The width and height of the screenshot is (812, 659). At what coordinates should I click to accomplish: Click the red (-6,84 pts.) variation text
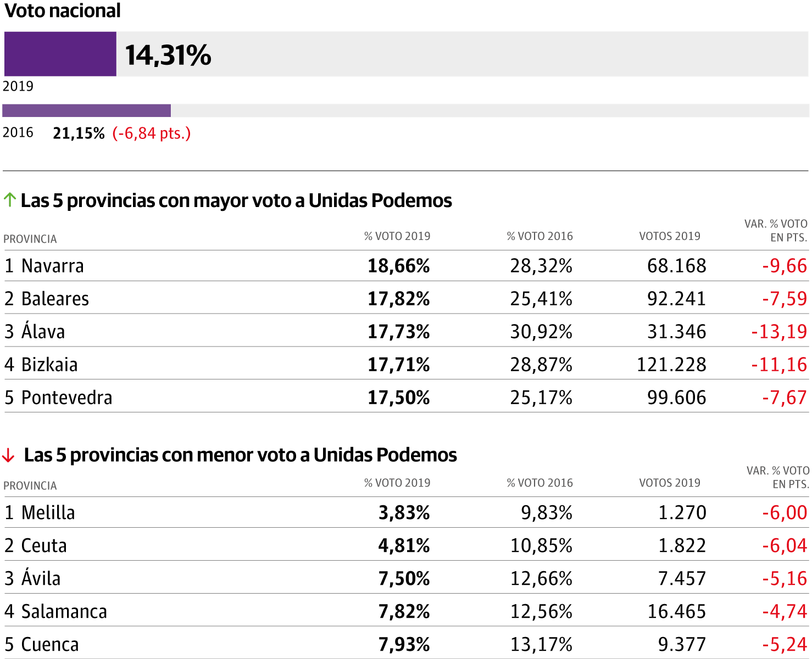pos(152,133)
